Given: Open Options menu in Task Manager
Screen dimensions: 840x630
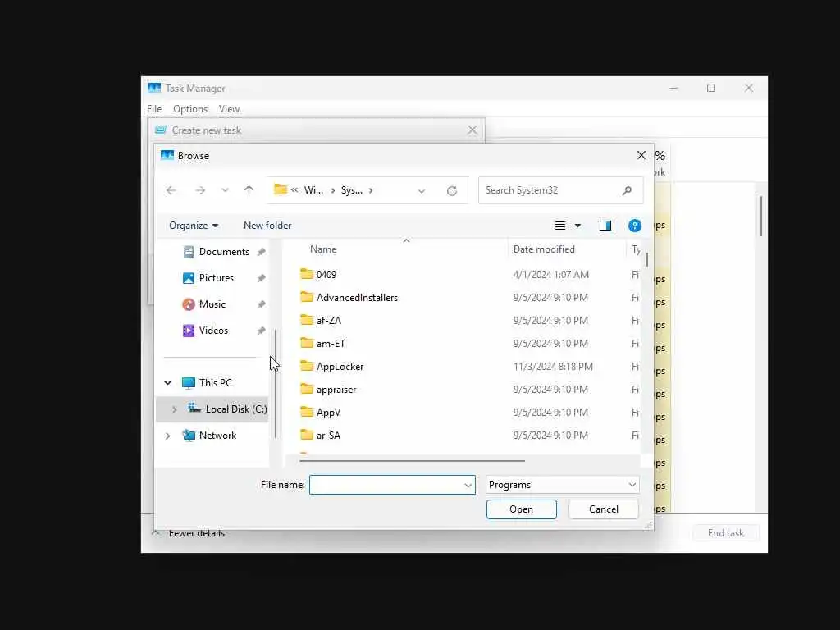Looking at the screenshot, I should click(190, 109).
